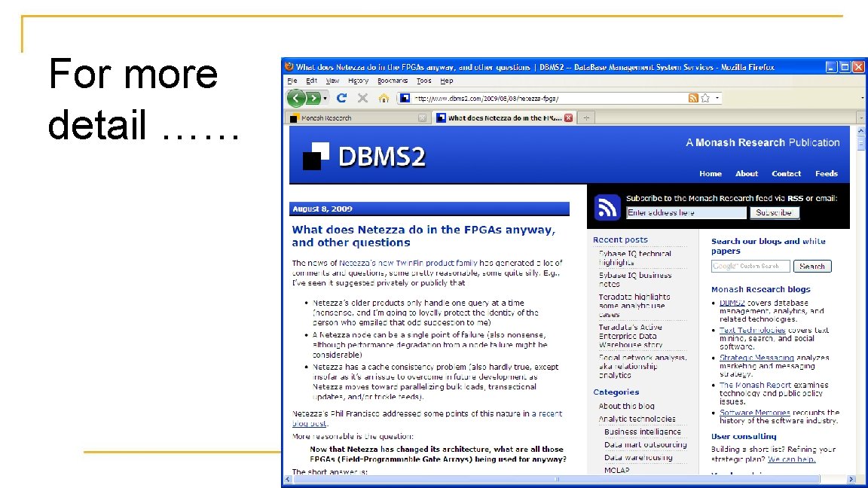
Task: Follow the DBMS2 link under Monash Research blogs
Action: tap(732, 303)
